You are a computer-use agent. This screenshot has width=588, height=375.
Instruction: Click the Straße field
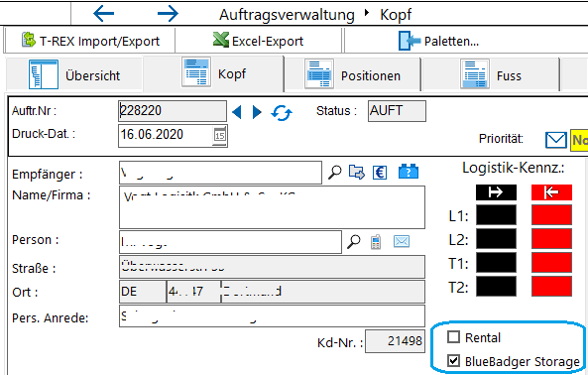click(272, 267)
